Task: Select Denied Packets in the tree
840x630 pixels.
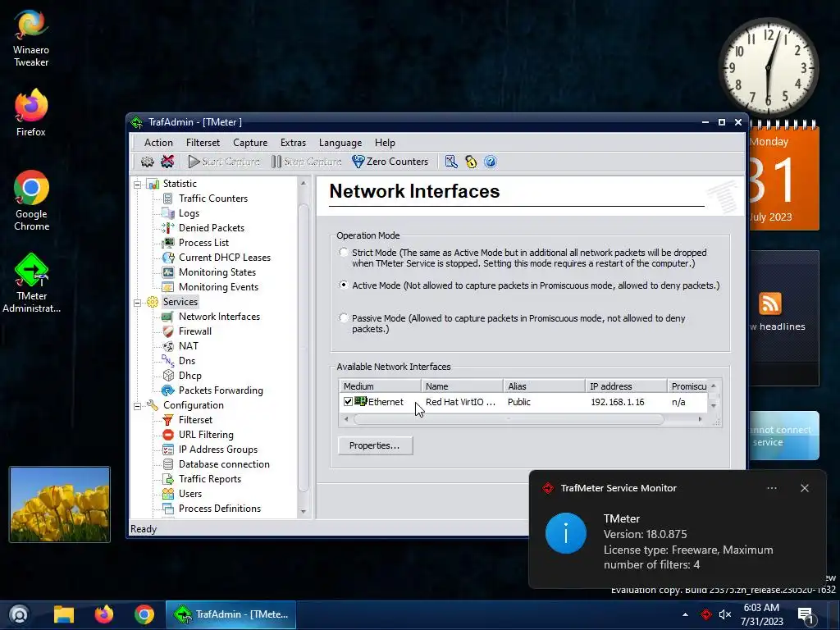Action: pyautogui.click(x=211, y=228)
